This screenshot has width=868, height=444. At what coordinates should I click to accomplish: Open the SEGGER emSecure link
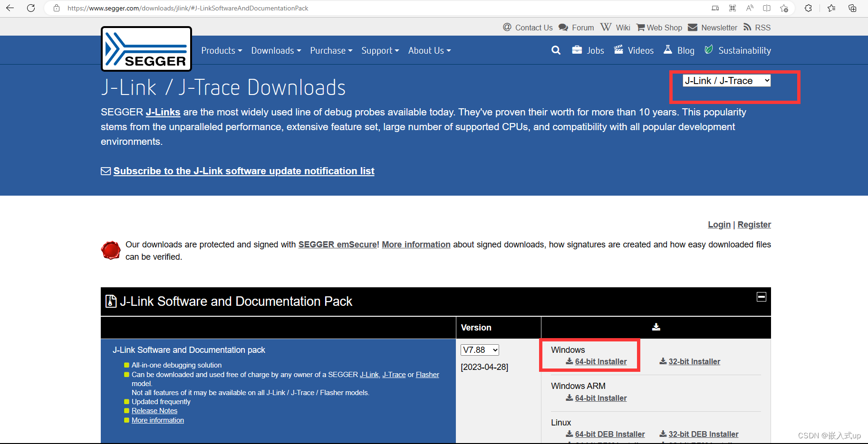tap(338, 245)
